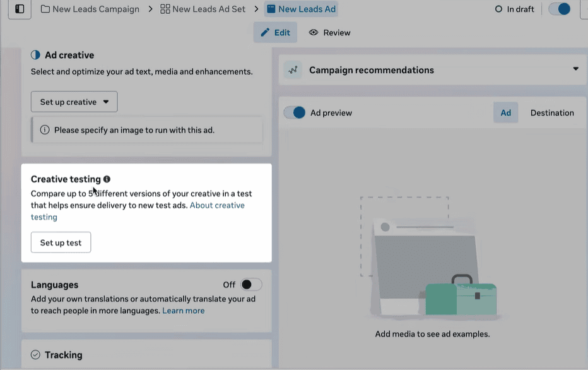This screenshot has width=588, height=370.
Task: Toggle the ad draft status switch
Action: point(559,9)
